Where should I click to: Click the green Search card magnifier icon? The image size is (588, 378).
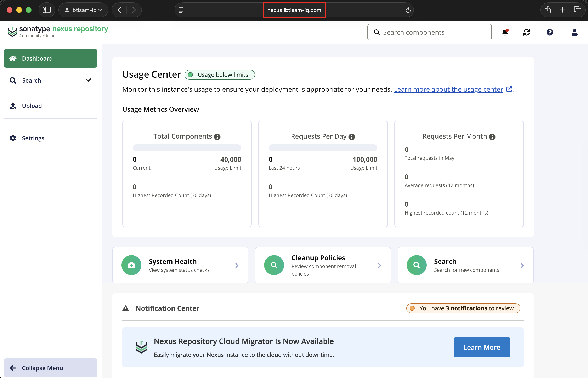click(x=417, y=265)
